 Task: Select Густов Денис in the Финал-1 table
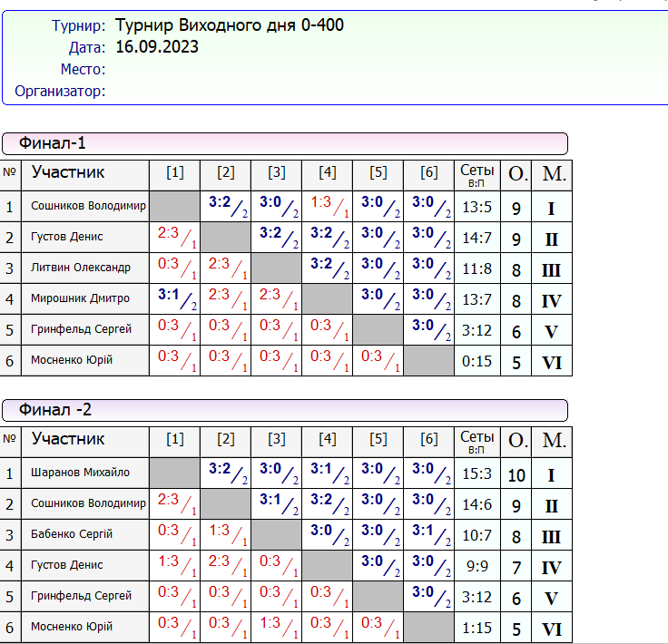point(67,237)
